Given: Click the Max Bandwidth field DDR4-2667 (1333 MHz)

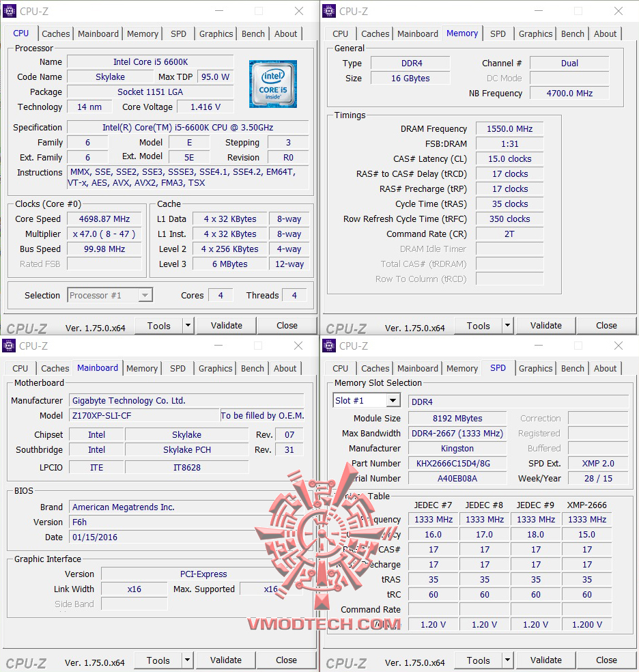Looking at the screenshot, I should 457,433.
